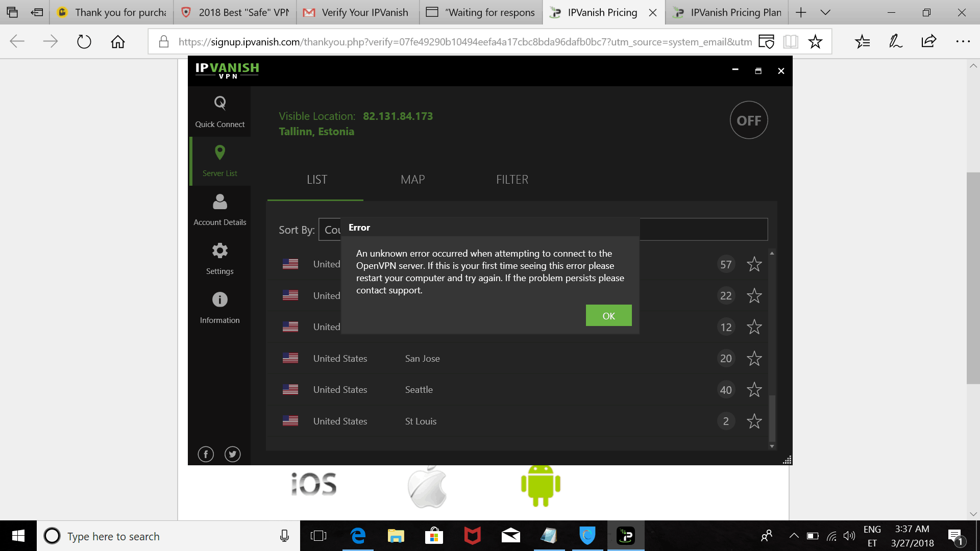View Information panel in IPVanish
The image size is (980, 551).
click(x=219, y=308)
